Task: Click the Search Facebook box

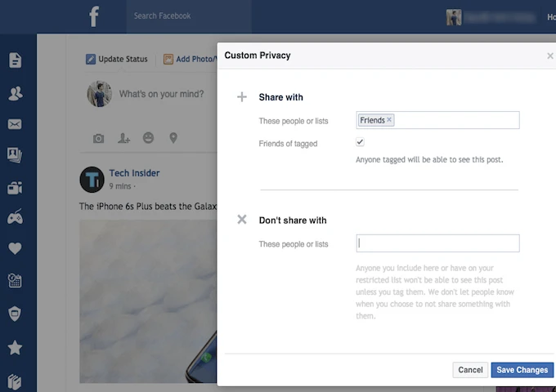Action: tap(188, 16)
